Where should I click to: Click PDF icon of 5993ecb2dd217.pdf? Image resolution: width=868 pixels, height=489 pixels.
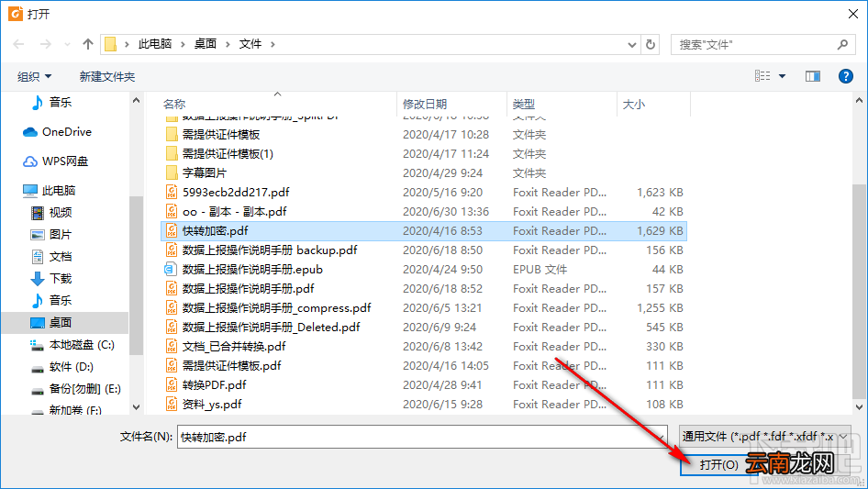tap(172, 192)
